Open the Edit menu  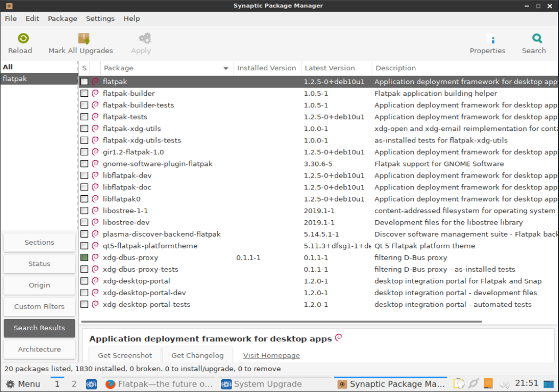32,19
